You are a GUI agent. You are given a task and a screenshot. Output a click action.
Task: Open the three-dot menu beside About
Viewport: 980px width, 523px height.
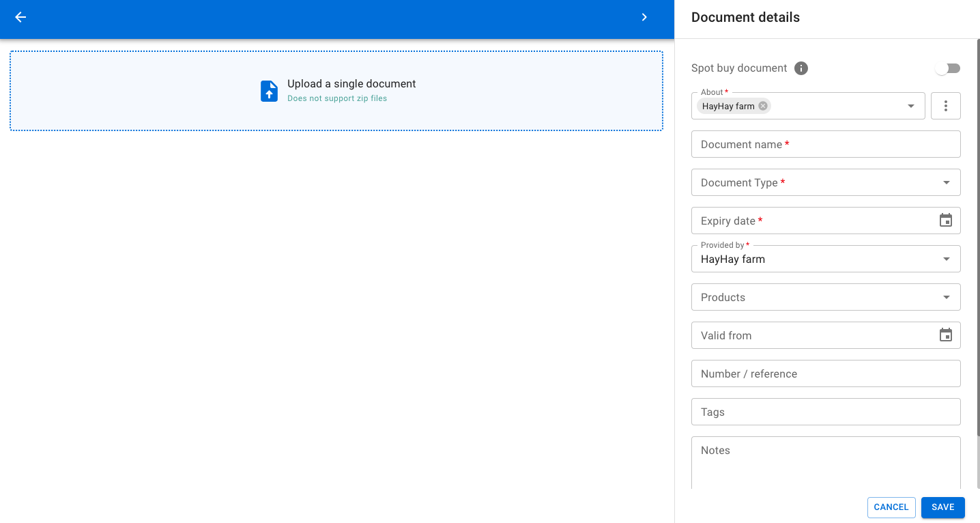click(x=946, y=106)
